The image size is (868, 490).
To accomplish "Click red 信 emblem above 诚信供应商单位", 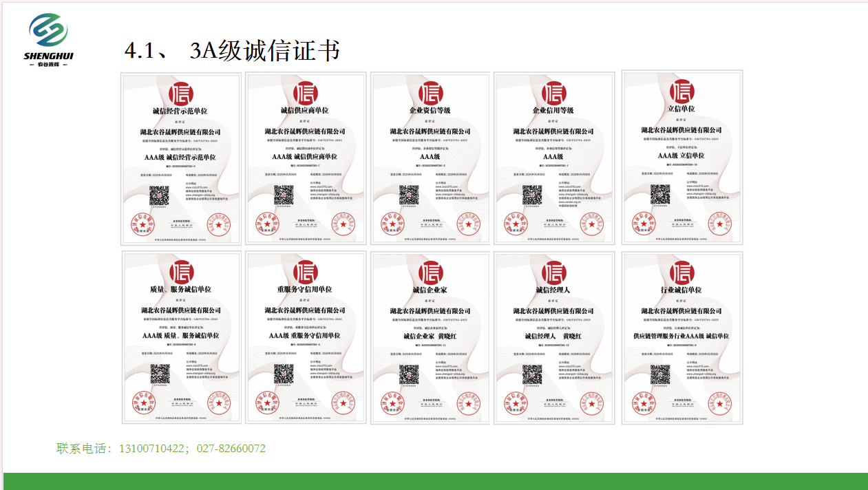I will [x=305, y=93].
